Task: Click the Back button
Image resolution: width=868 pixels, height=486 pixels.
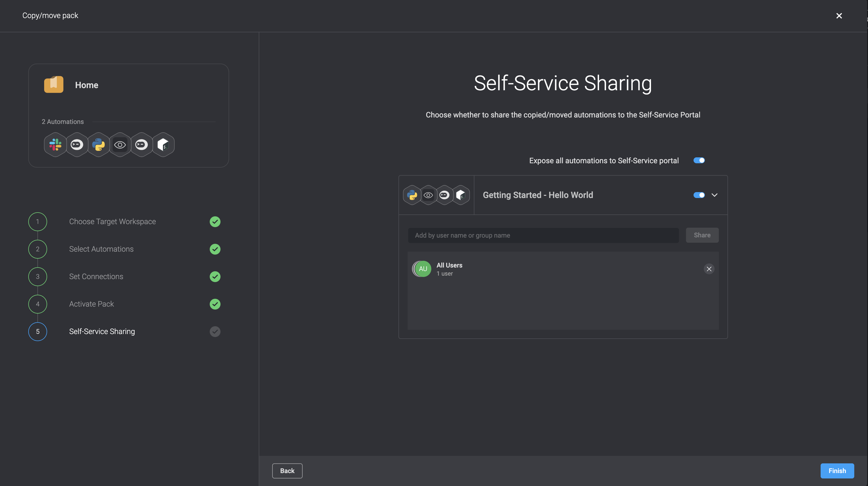Action: [x=287, y=471]
